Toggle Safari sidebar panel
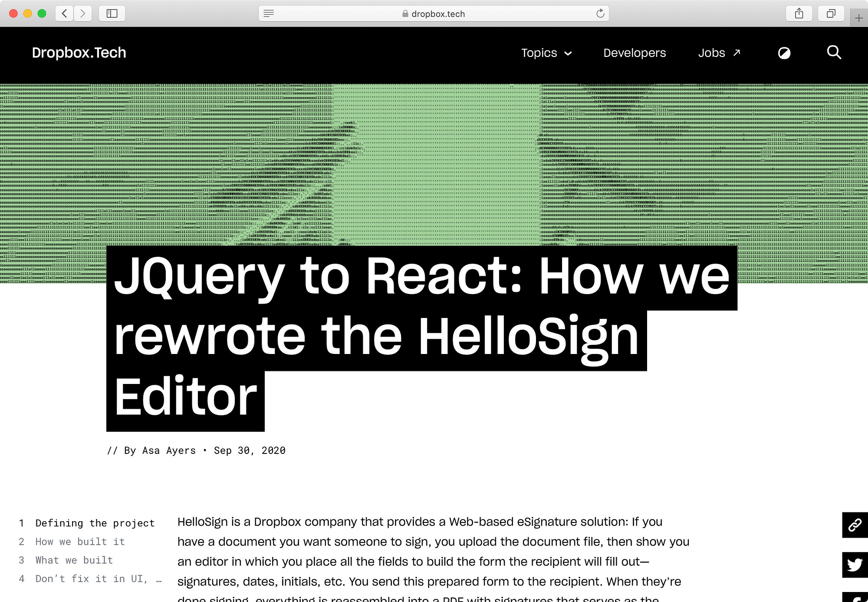 tap(112, 13)
